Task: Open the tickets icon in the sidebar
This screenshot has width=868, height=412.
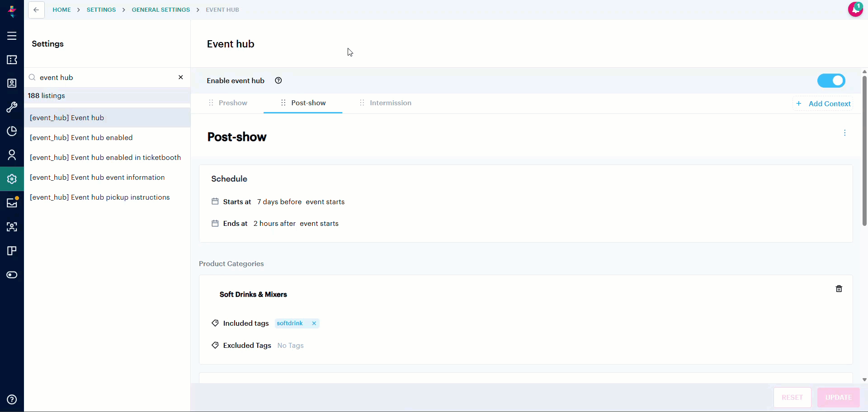Action: (12, 60)
